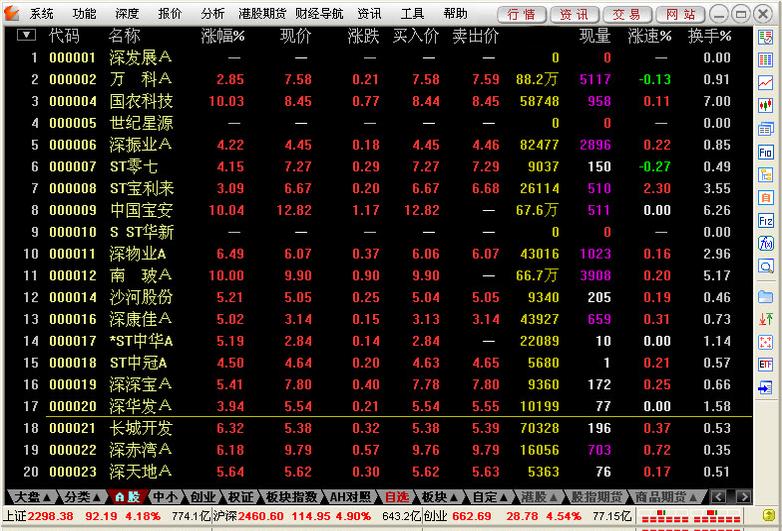Select the 万 科A stock row
Viewport: 782px width, 531px height.
378,79
